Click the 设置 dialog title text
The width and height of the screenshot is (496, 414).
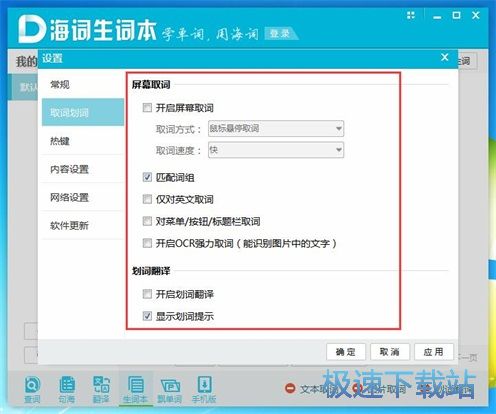[52, 58]
